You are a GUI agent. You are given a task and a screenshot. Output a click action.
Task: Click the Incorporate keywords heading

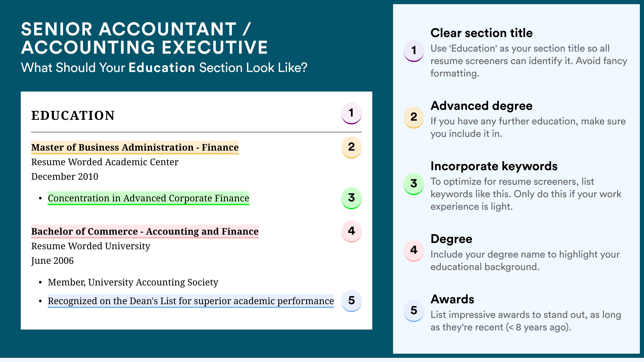point(494,166)
